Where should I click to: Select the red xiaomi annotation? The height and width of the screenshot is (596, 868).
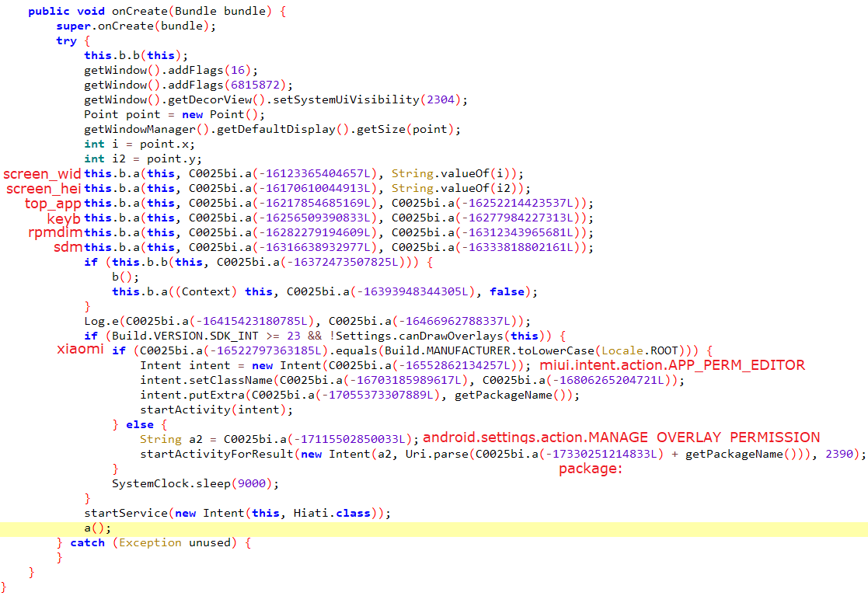(81, 350)
